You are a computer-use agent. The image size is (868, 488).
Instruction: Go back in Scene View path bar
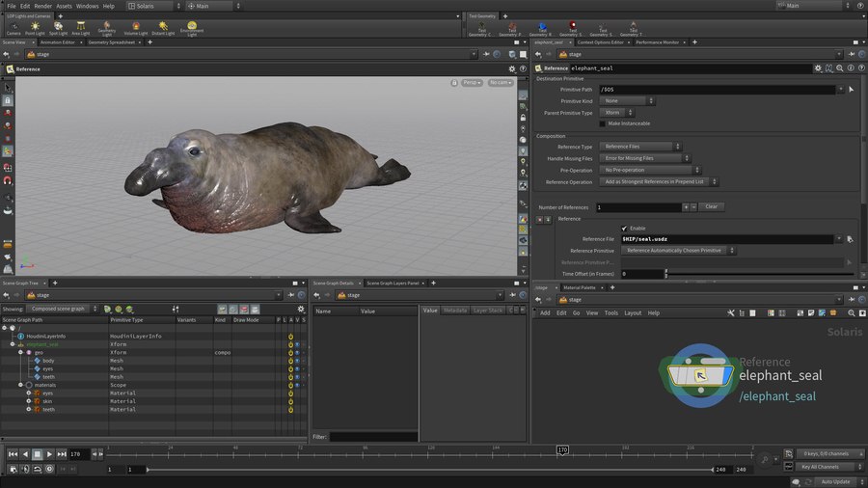click(x=6, y=54)
